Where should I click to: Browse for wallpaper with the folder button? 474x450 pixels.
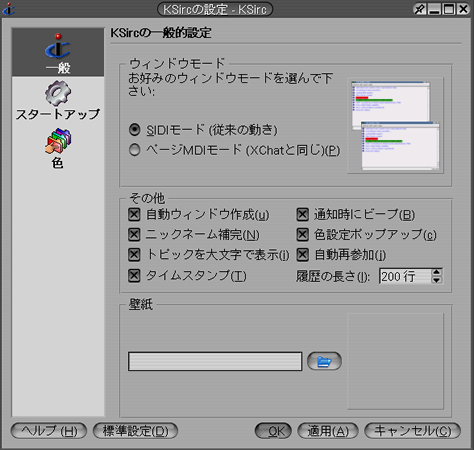coord(324,361)
